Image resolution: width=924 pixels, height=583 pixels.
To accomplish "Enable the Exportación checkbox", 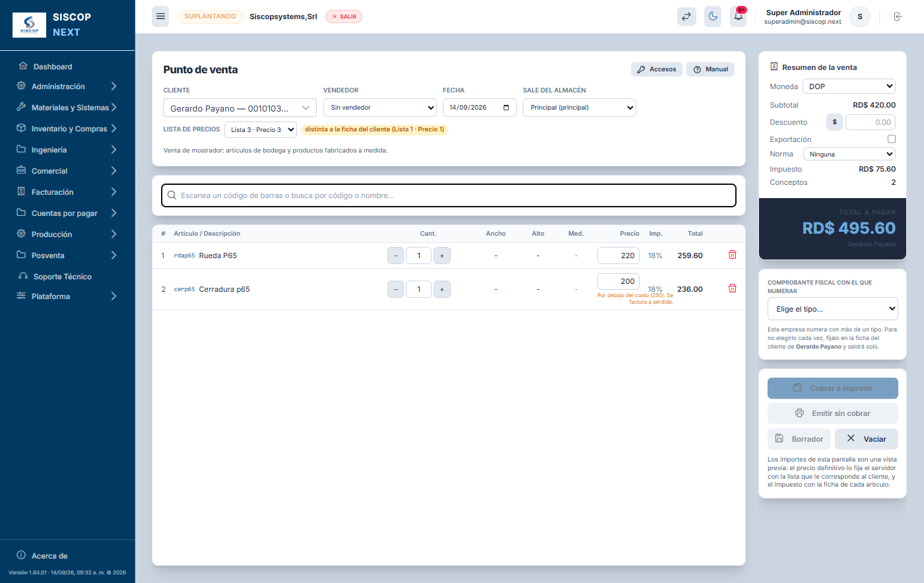I will click(x=892, y=139).
